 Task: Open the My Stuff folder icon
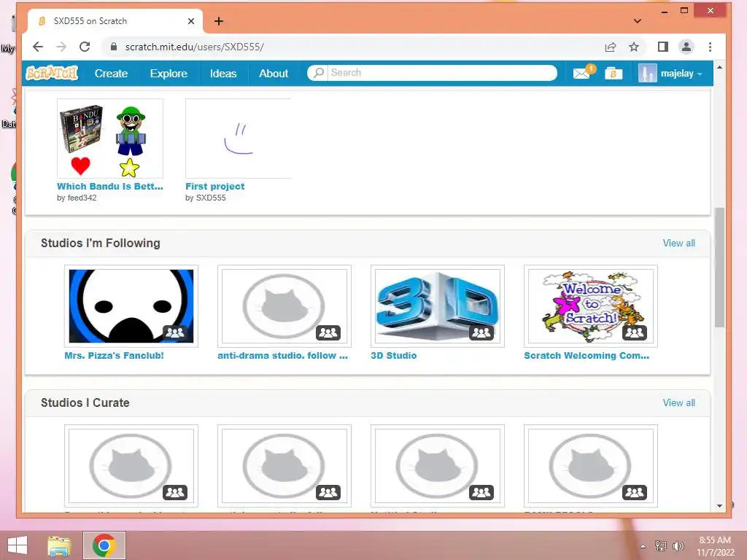tap(613, 74)
